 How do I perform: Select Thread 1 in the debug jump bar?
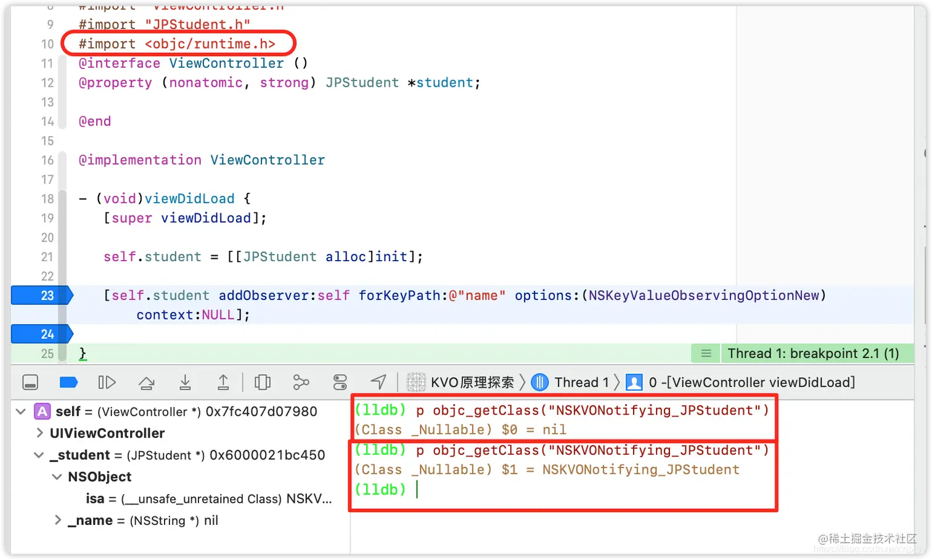coord(570,383)
